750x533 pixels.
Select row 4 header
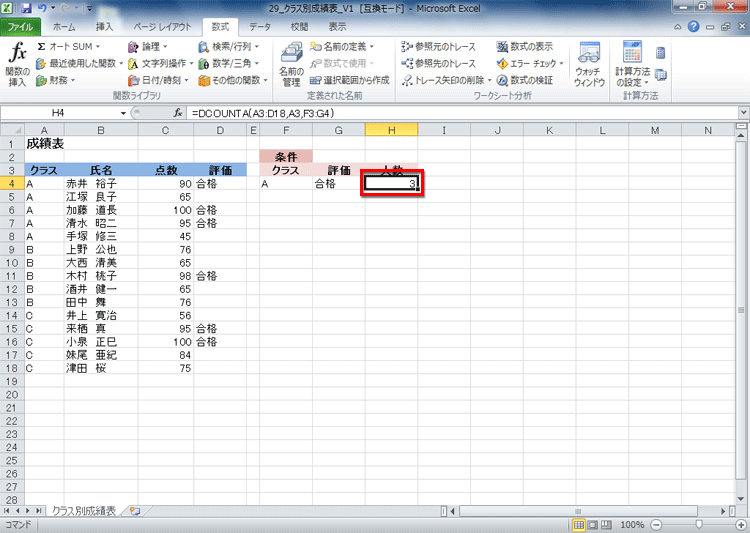[x=12, y=183]
